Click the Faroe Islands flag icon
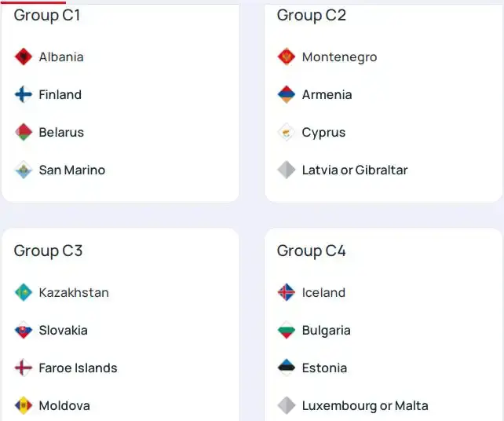504x421 pixels. tap(24, 368)
